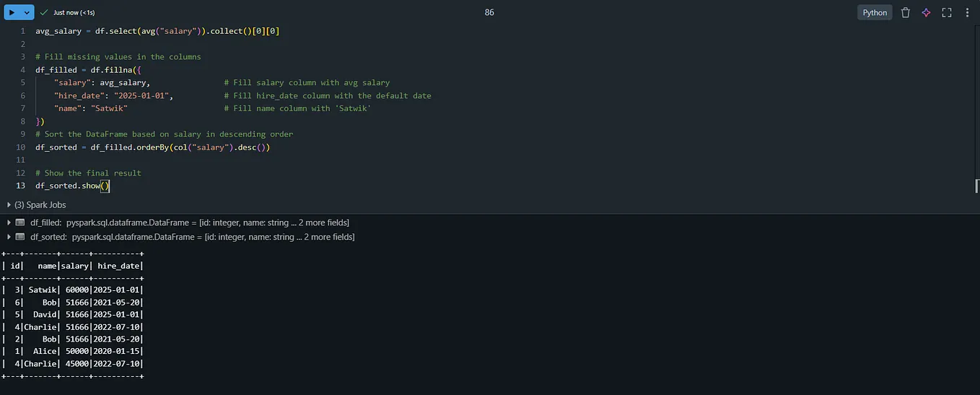Image resolution: width=980 pixels, height=395 pixels.
Task: Place cursor in avg_salary code line 1
Action: [157, 31]
